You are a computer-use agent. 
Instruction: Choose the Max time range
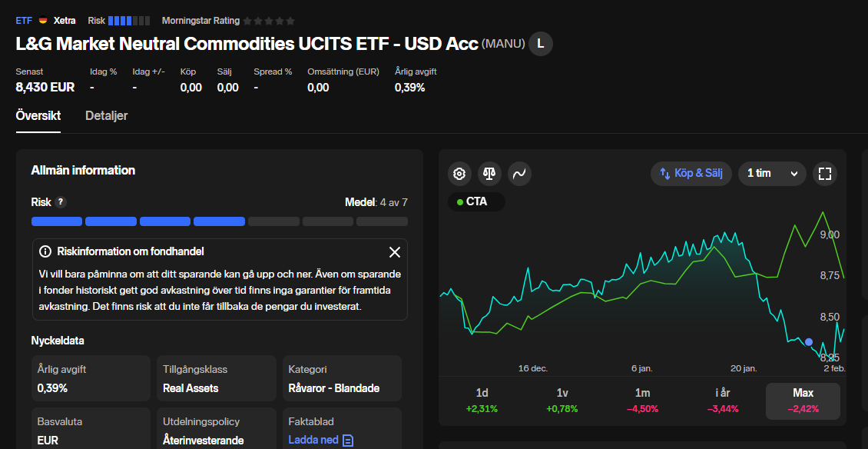(x=803, y=400)
